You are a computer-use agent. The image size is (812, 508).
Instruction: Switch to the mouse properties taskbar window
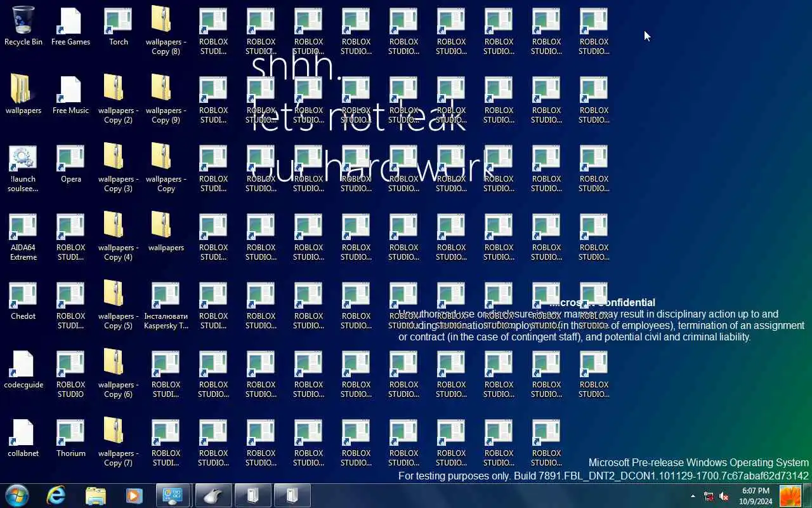click(213, 495)
